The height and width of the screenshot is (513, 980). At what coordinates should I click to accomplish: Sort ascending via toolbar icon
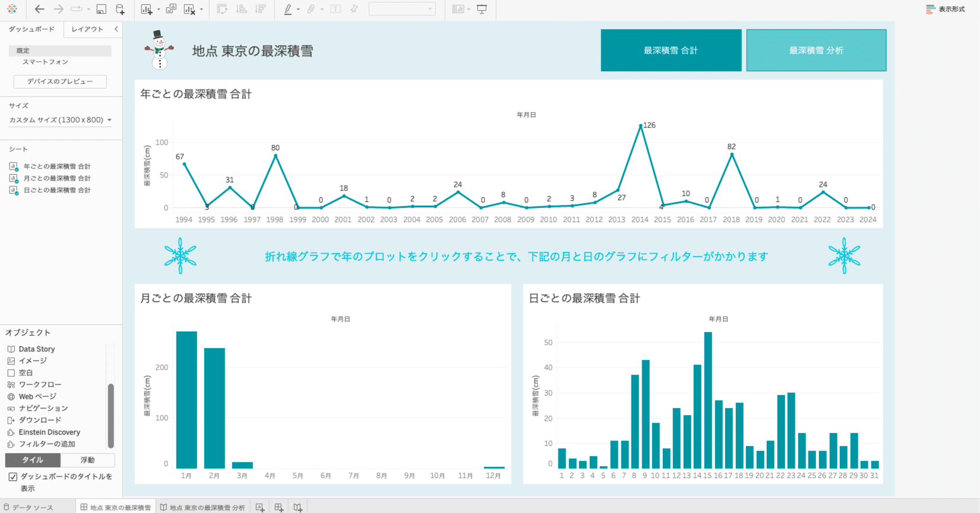[x=241, y=9]
